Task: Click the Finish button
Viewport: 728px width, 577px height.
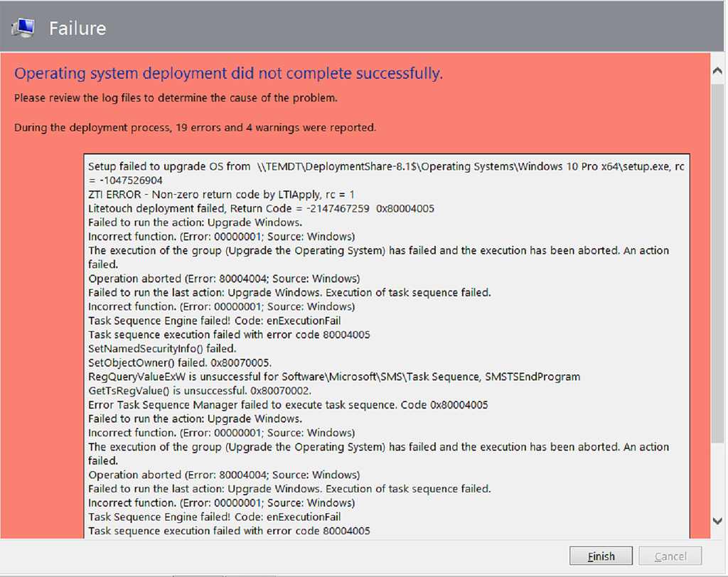Action: pyautogui.click(x=601, y=556)
